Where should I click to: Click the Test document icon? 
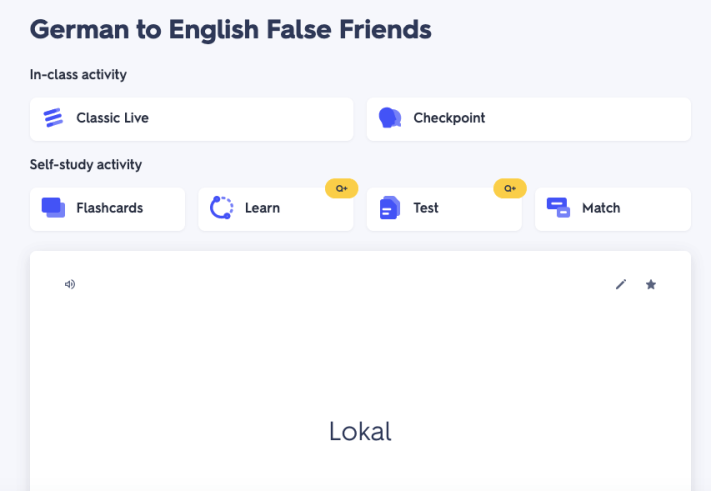[390, 208]
